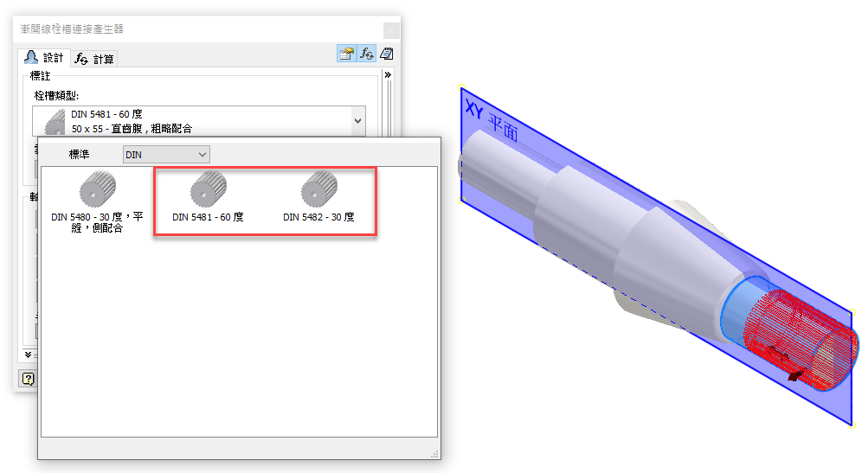Click the resize grip of the spline list popup
This screenshot has width=868, height=473.
(x=435, y=454)
